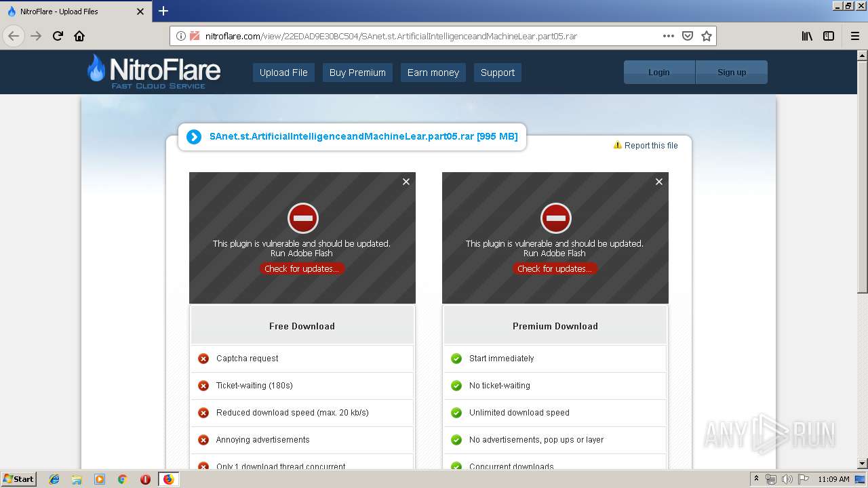
Task: Click the left blocked plugin icon
Action: (x=302, y=218)
